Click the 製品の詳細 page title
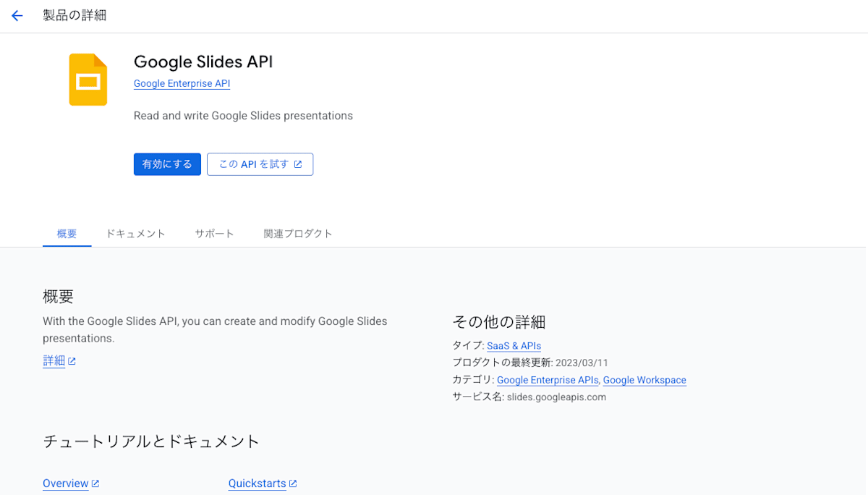Viewport: 868px width, 495px height. click(75, 15)
